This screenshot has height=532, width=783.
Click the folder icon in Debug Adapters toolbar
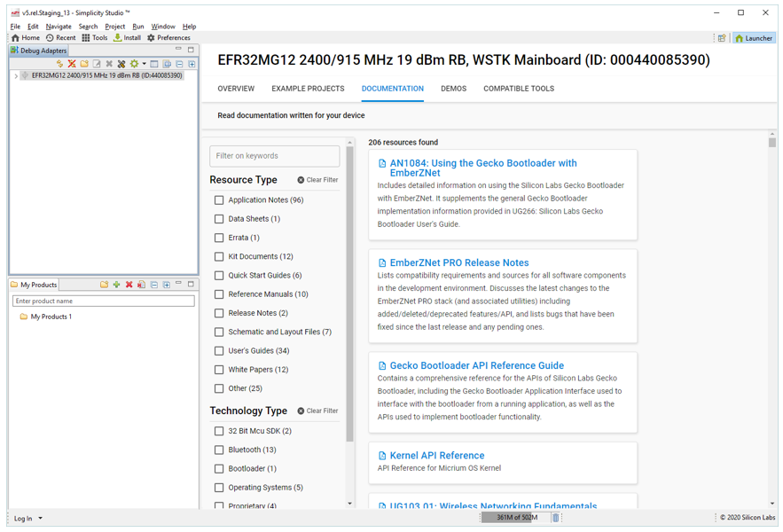tap(84, 64)
